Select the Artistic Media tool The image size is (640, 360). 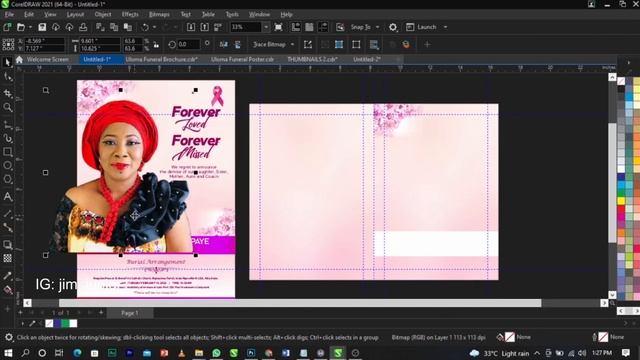(7, 139)
